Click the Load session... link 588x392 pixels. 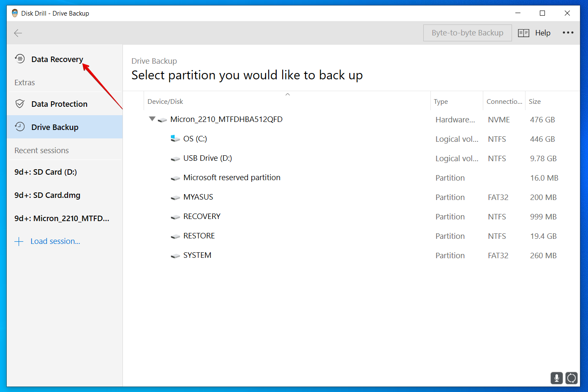[55, 241]
